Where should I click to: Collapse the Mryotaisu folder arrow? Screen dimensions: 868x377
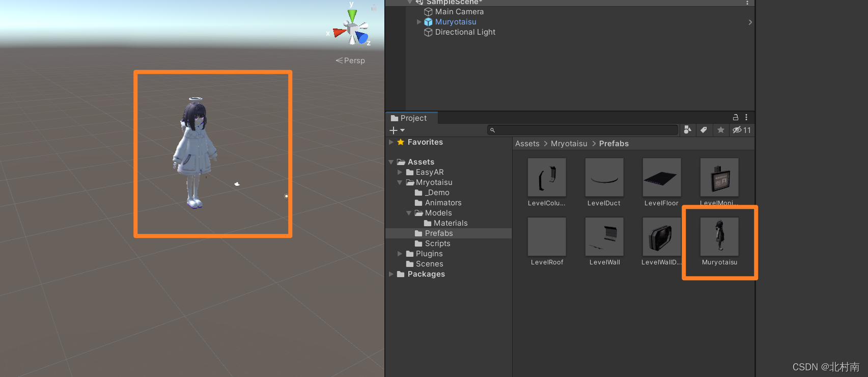click(x=400, y=182)
